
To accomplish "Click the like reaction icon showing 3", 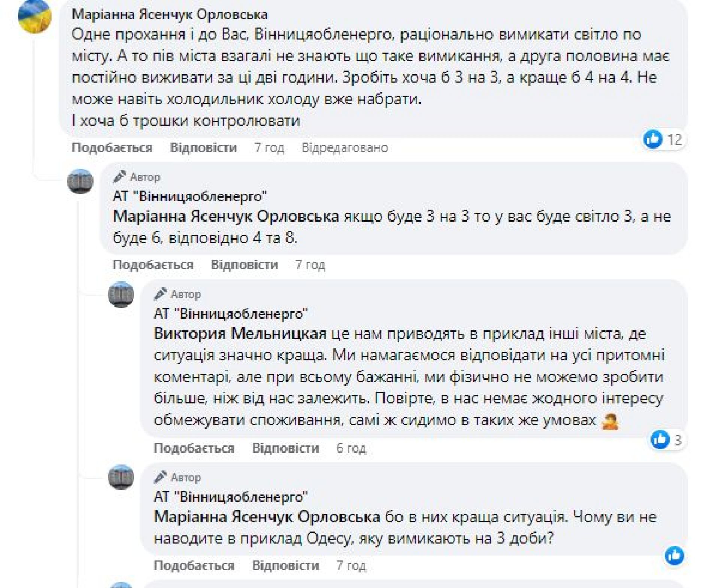I will tap(660, 439).
